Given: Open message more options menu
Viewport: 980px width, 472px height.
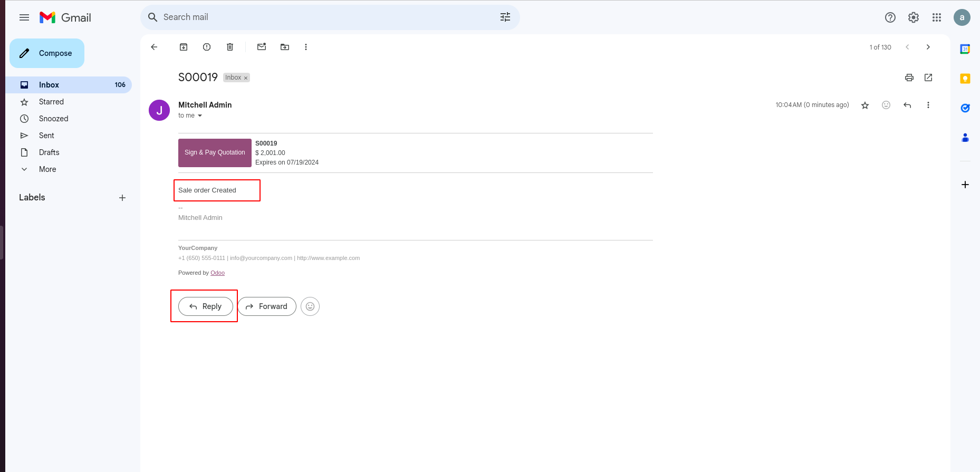Looking at the screenshot, I should click(928, 105).
